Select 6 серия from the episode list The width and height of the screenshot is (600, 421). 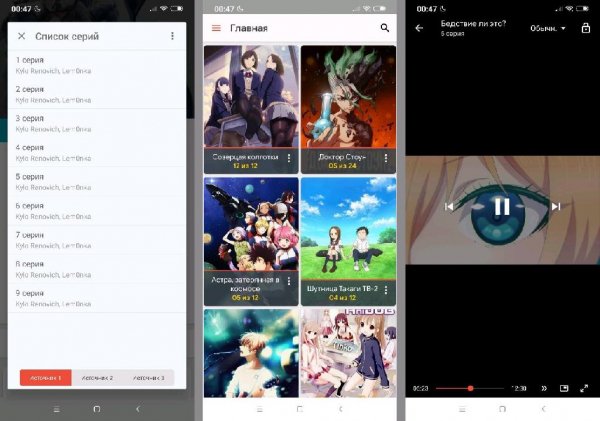(x=97, y=211)
